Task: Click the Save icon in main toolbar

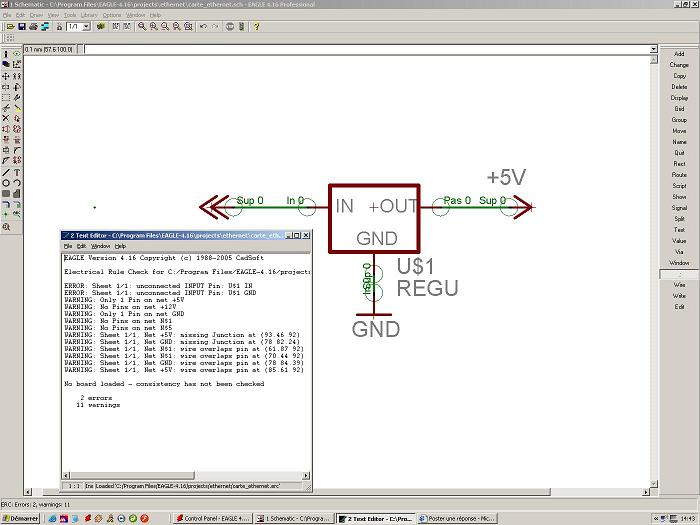Action: 19,26
